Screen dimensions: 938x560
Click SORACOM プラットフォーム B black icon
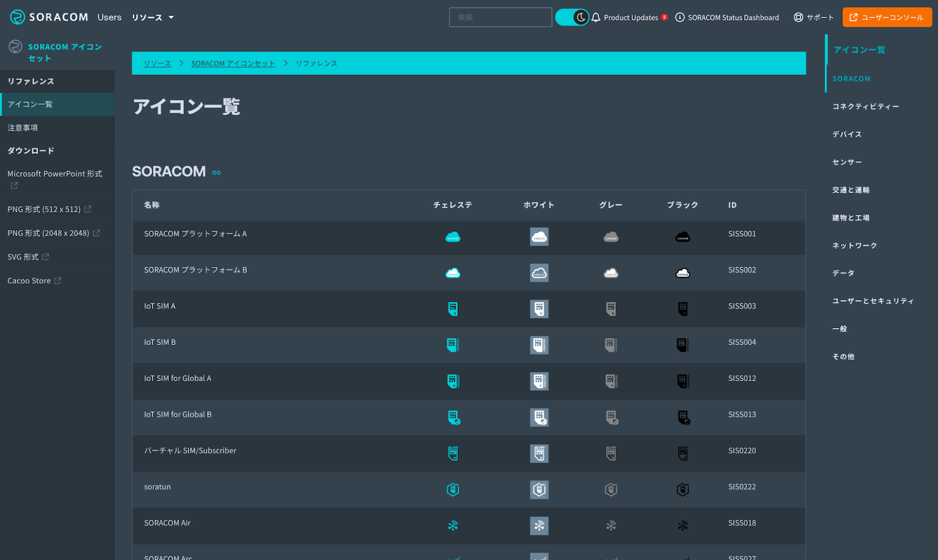coord(683,273)
